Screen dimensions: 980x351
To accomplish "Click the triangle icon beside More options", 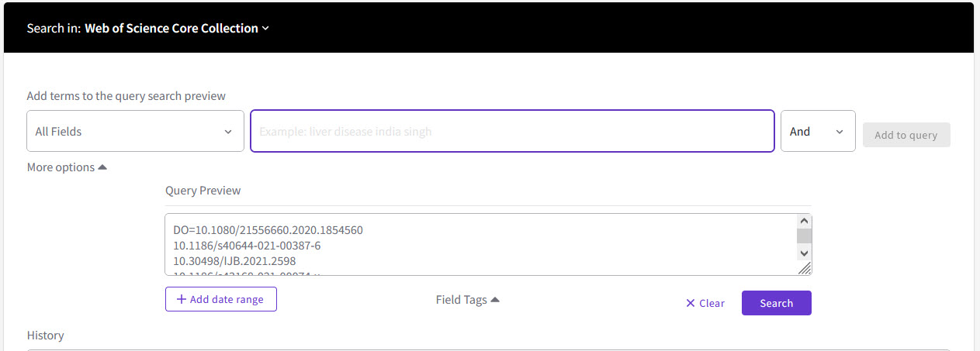I will (102, 167).
